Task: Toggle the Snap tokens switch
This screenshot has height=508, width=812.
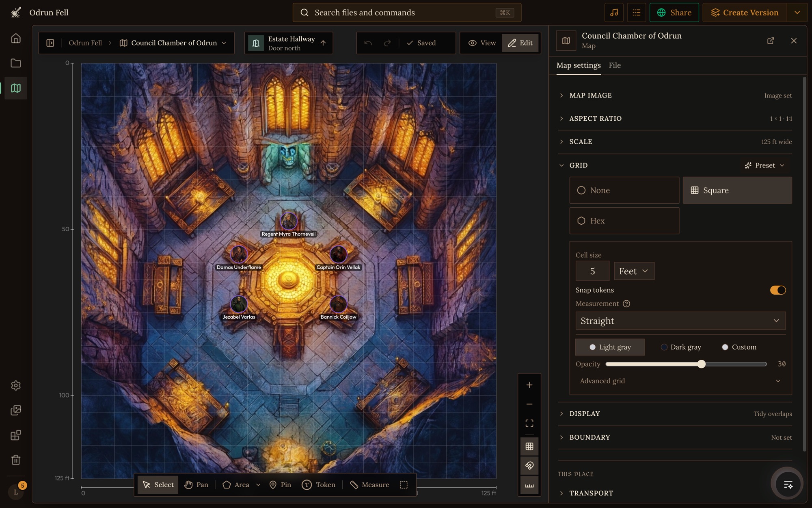Action: coord(778,290)
